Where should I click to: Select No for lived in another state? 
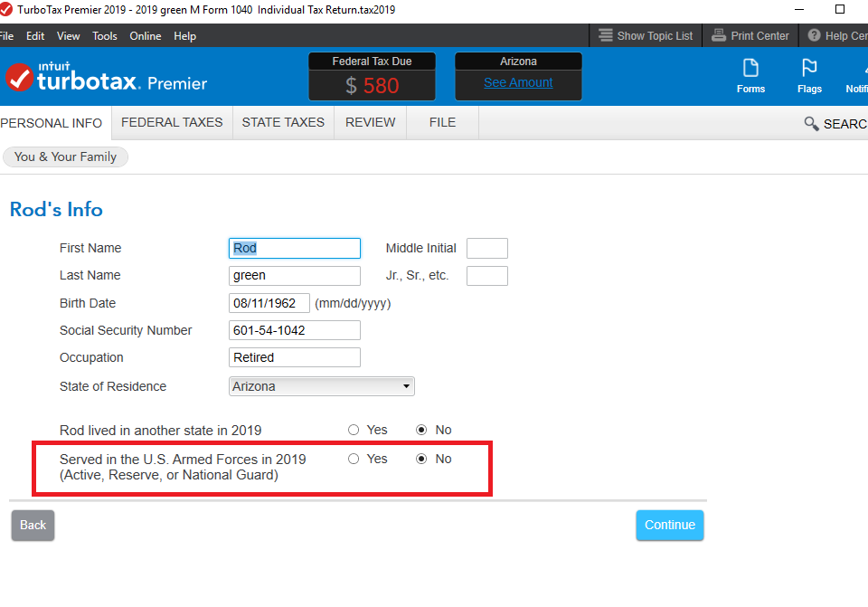[421, 430]
